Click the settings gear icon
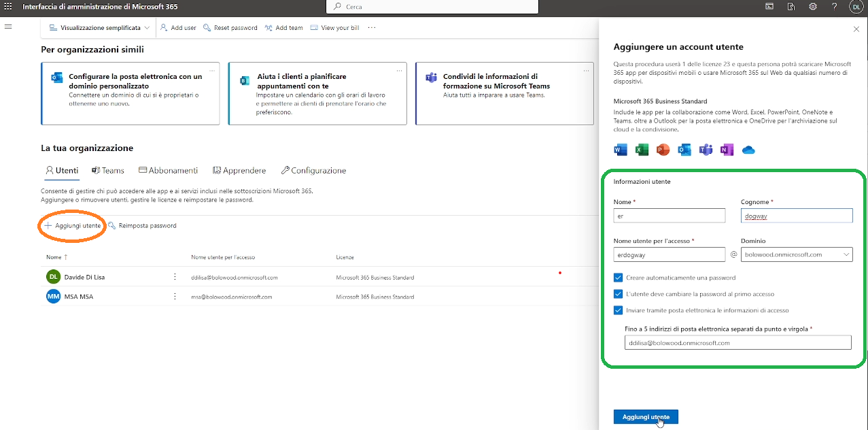The width and height of the screenshot is (868, 430). pos(813,7)
